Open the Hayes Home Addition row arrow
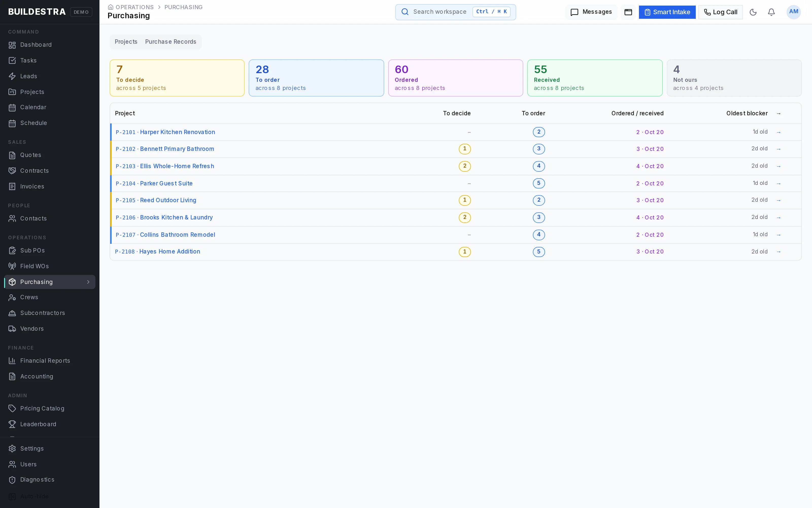This screenshot has height=508, width=812. (779, 252)
